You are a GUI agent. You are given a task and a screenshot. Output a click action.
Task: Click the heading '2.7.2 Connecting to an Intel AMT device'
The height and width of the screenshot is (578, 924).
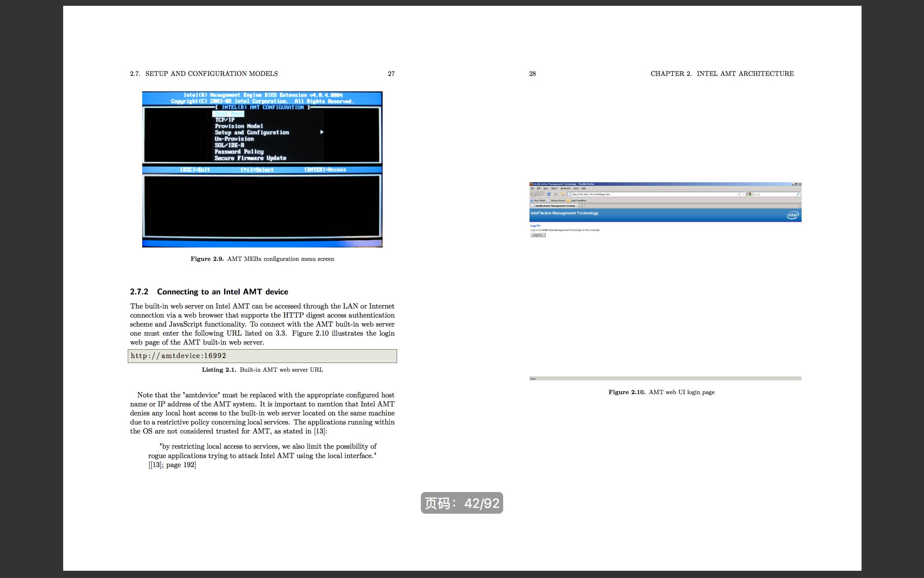click(x=209, y=292)
